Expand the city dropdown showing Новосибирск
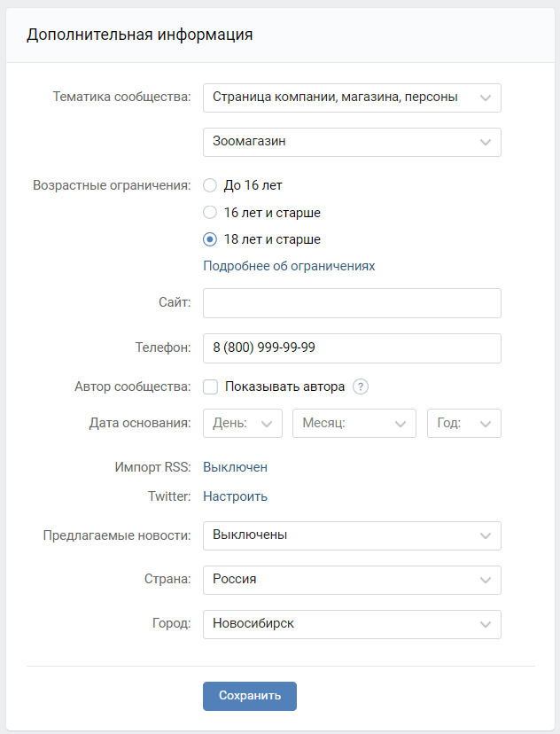560x734 pixels. pos(352,624)
